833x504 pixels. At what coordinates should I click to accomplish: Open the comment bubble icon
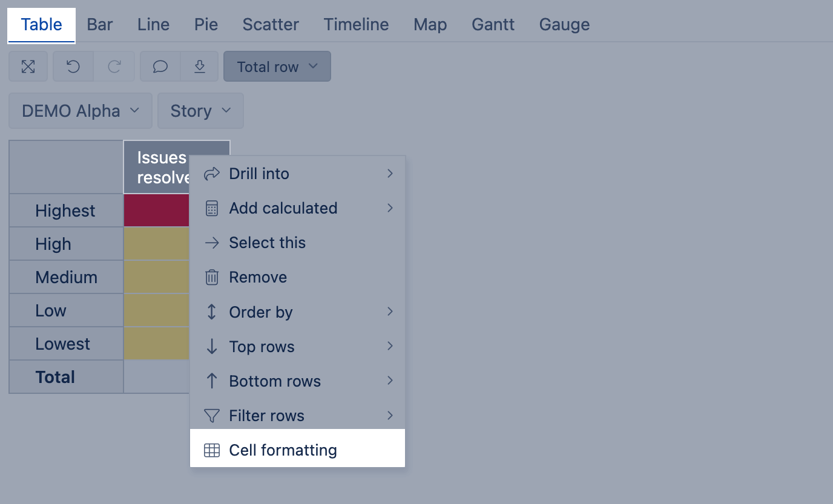point(160,67)
